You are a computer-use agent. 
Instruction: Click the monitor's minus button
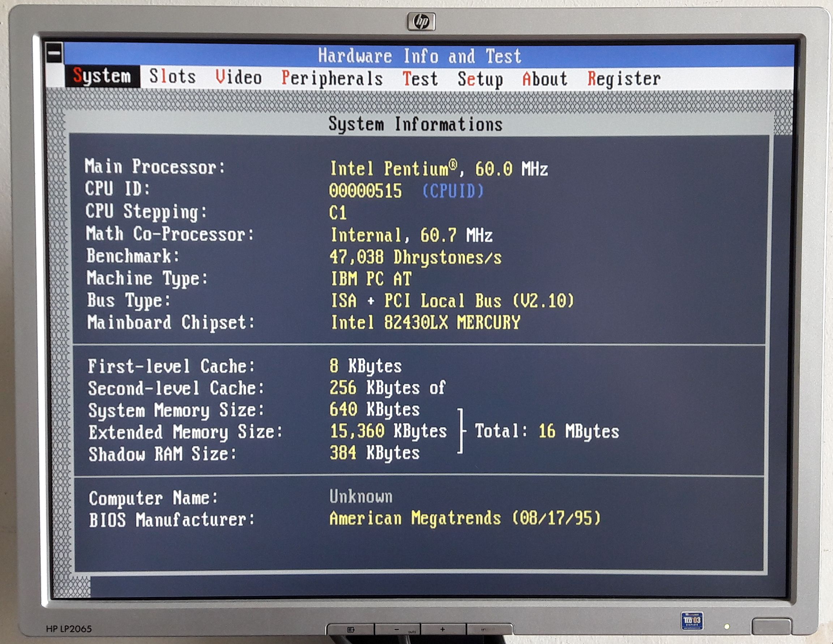[397, 630]
